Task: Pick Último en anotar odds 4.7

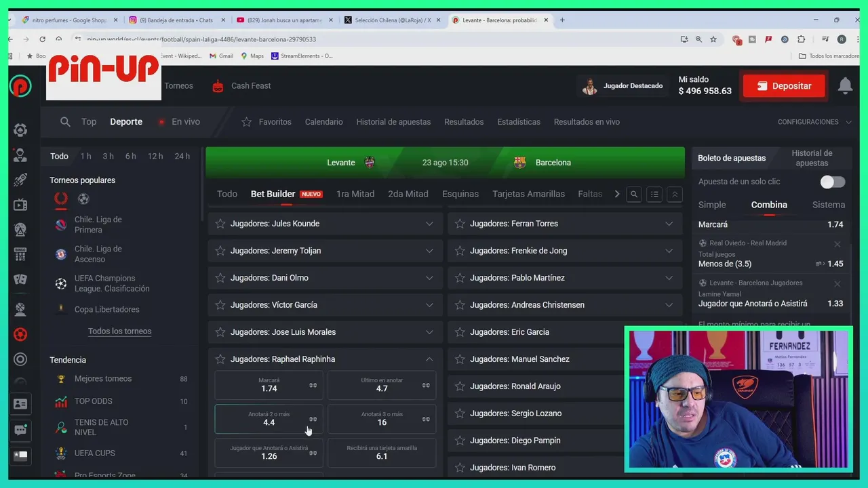Action: coord(382,385)
